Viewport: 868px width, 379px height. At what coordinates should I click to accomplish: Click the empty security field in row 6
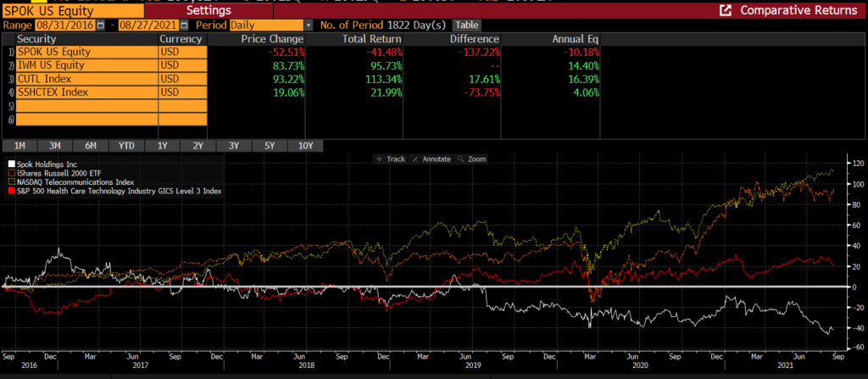(x=86, y=120)
